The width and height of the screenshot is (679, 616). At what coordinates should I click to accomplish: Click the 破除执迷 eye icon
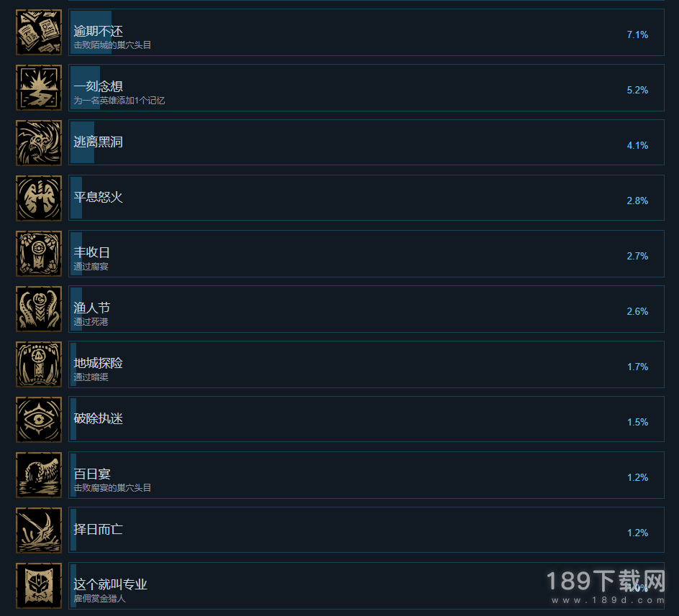[x=39, y=420]
